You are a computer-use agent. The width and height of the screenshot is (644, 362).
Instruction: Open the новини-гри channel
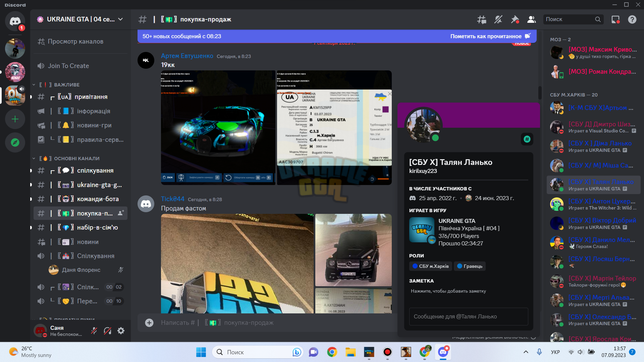coord(80,125)
